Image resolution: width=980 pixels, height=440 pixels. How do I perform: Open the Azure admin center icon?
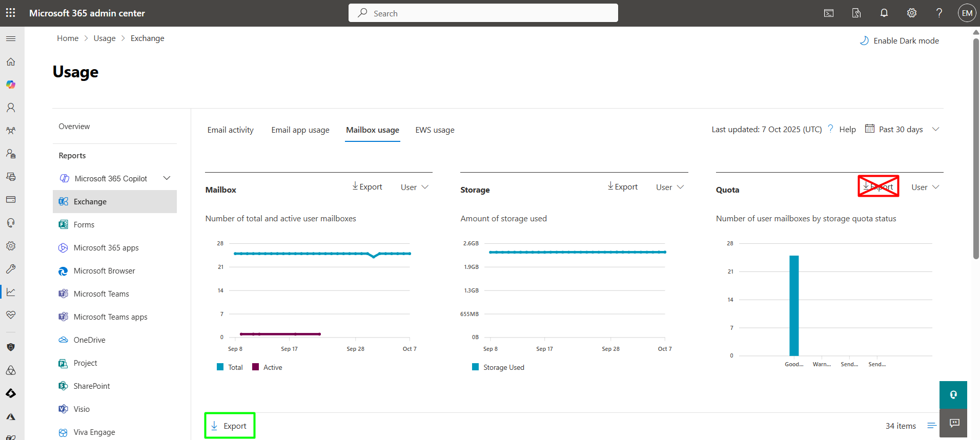[11, 416]
